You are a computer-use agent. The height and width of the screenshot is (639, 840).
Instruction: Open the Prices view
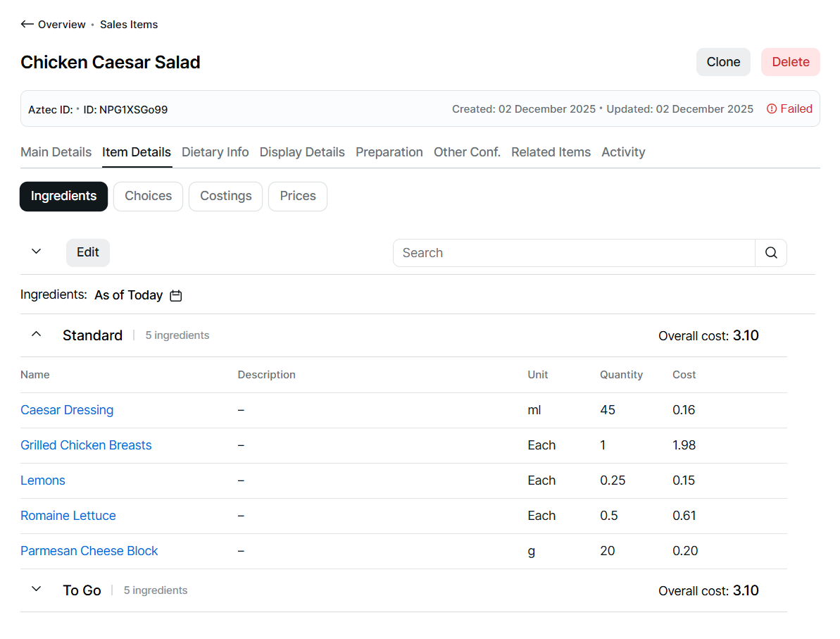298,197
